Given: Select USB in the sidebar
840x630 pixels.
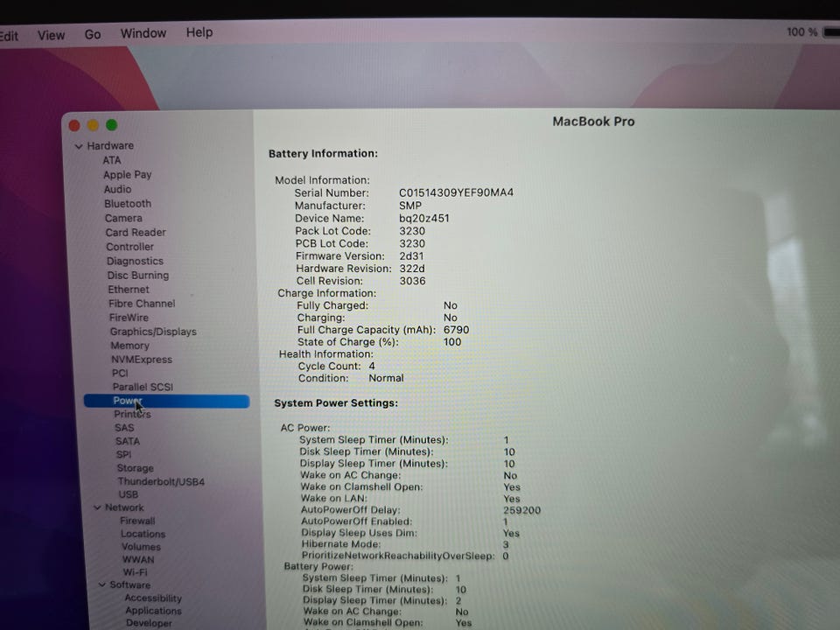Looking at the screenshot, I should (x=128, y=494).
